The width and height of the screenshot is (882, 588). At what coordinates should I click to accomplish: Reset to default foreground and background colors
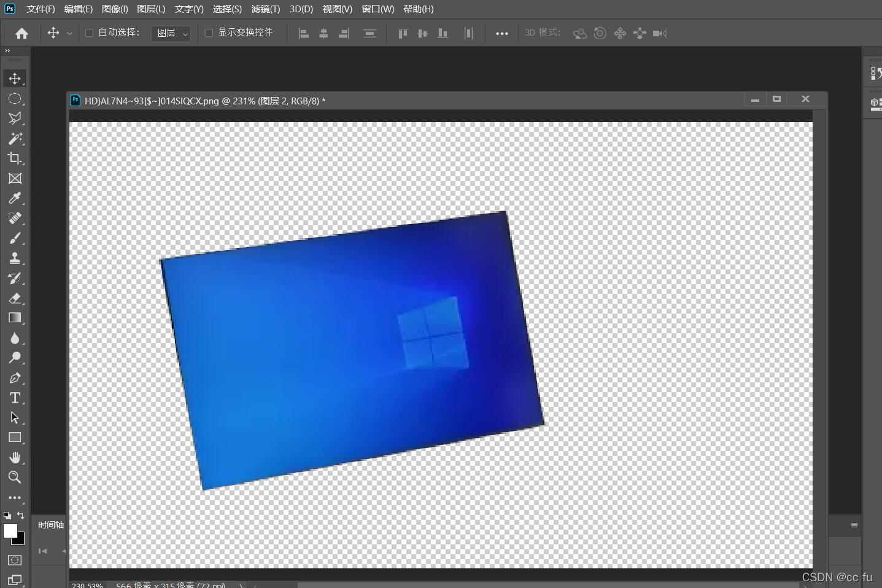7,516
